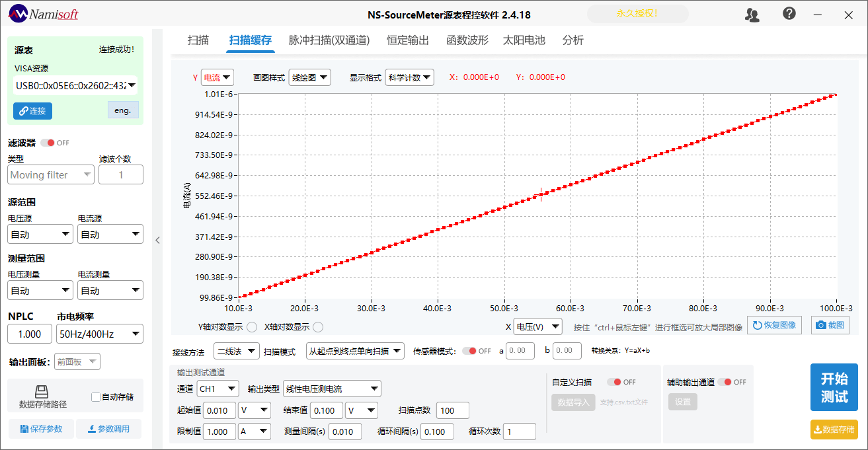Image resolution: width=868 pixels, height=450 pixels.
Task: Click the 数据存储 data save button
Action: point(834,430)
